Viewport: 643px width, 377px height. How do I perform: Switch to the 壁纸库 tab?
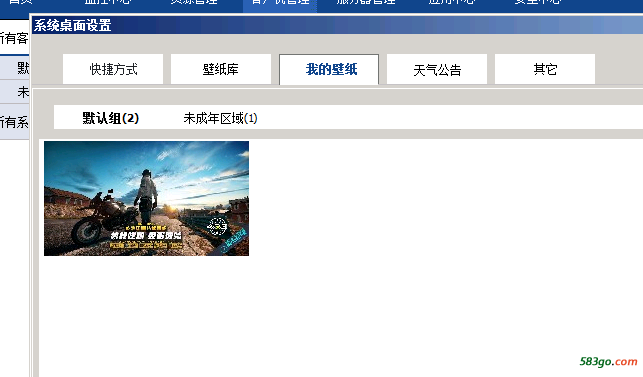[x=221, y=69]
